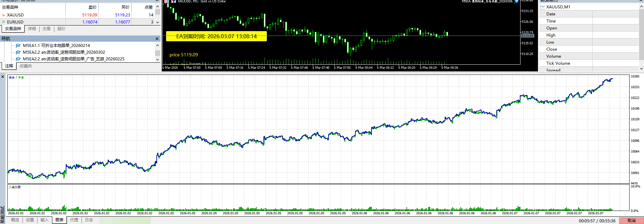Select the EURUSD symbol row
The height and width of the screenshot is (224, 644).
point(77,22)
